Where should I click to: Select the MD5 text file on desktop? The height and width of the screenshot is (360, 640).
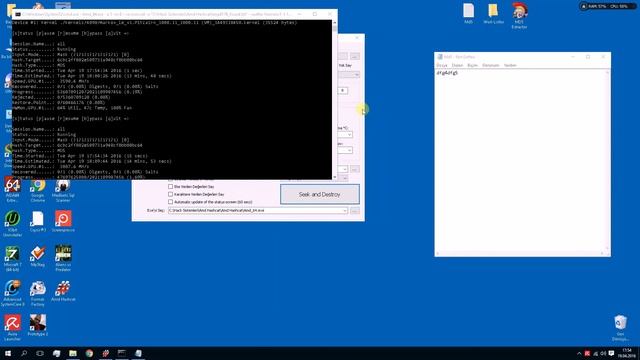point(469,13)
